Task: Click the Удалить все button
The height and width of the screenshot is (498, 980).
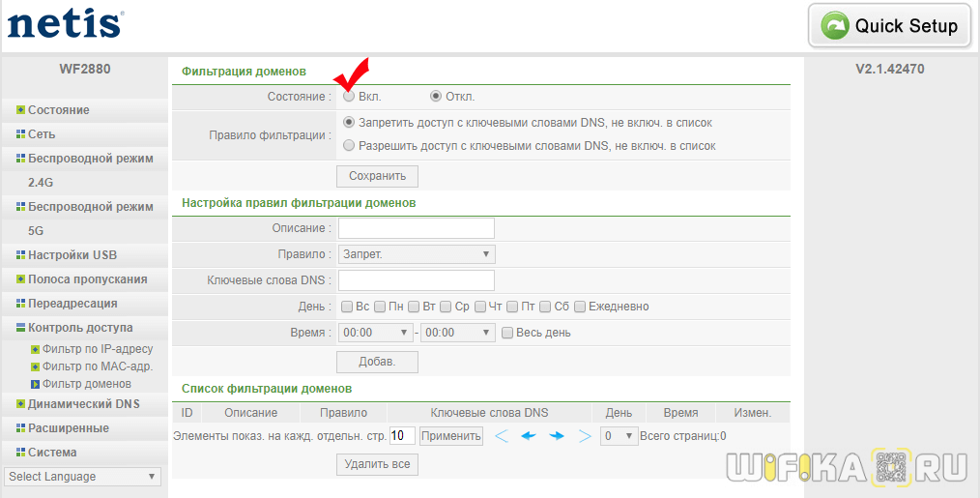Action: point(377,464)
